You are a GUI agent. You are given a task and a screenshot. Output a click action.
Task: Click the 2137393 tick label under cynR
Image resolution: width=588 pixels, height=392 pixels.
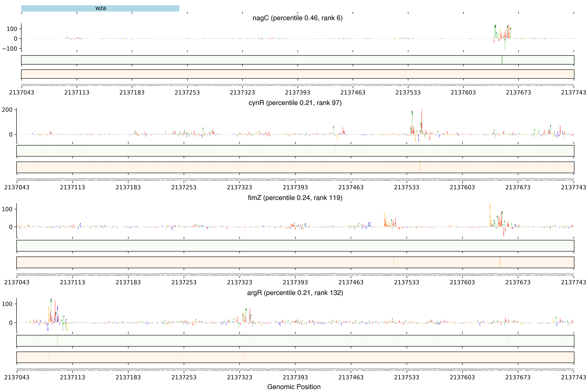point(295,187)
